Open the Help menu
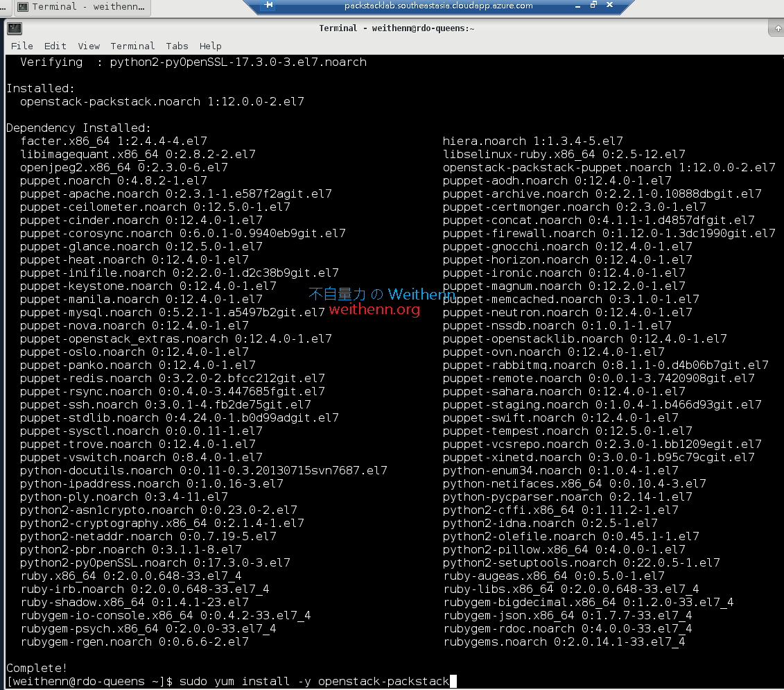784x690 pixels. click(211, 46)
